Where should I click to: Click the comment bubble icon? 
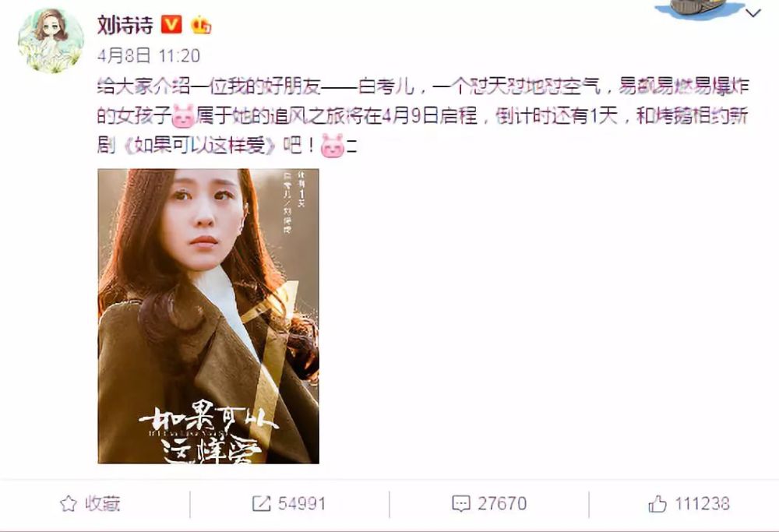(461, 504)
